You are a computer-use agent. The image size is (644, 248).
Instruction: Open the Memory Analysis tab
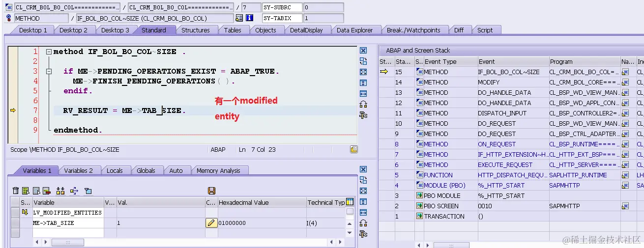218,170
